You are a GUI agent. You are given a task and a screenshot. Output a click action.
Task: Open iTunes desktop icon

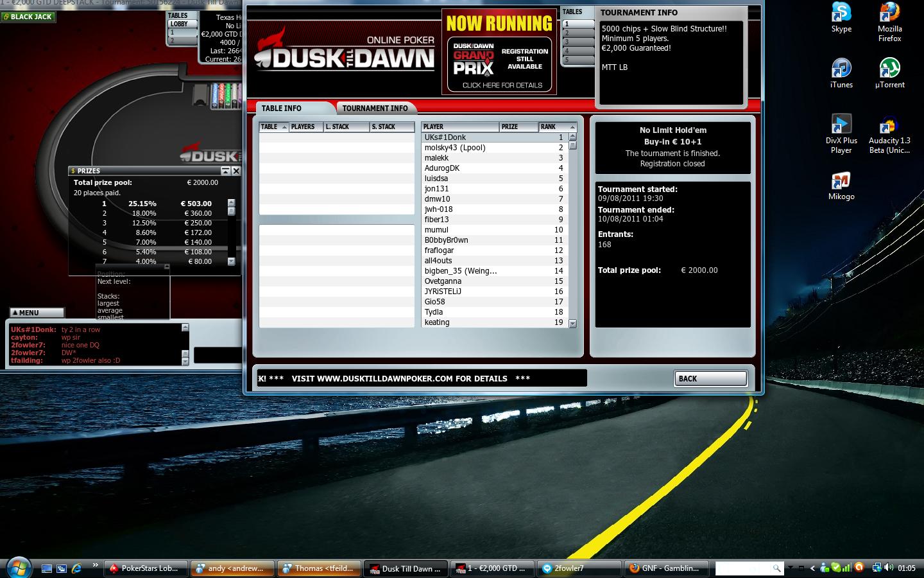coord(841,73)
